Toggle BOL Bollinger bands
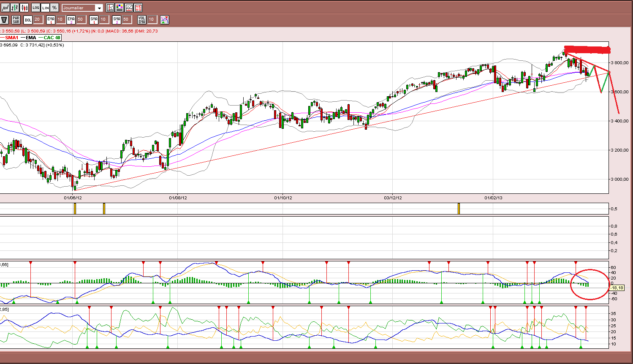Viewport: 633px width, 364px height. (28, 19)
